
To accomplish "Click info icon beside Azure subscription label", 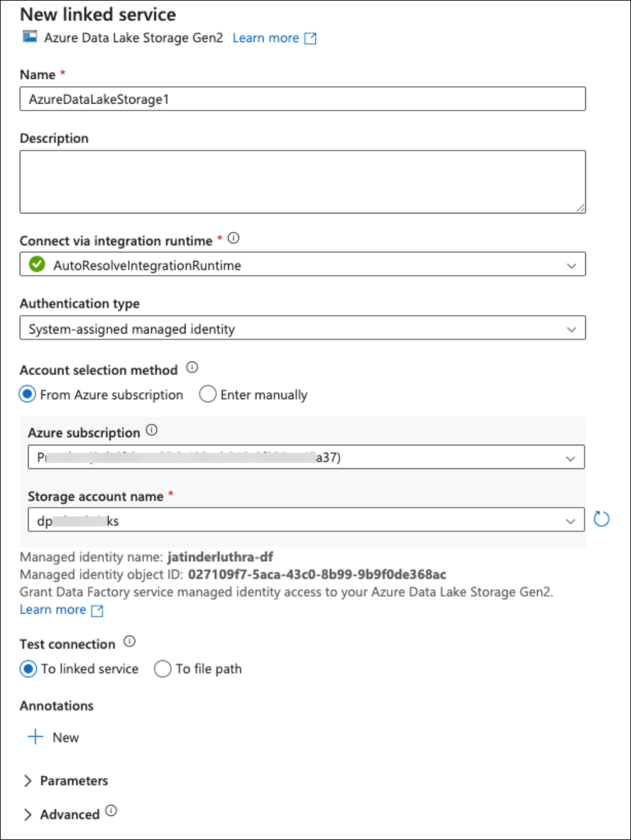I will pos(151,430).
